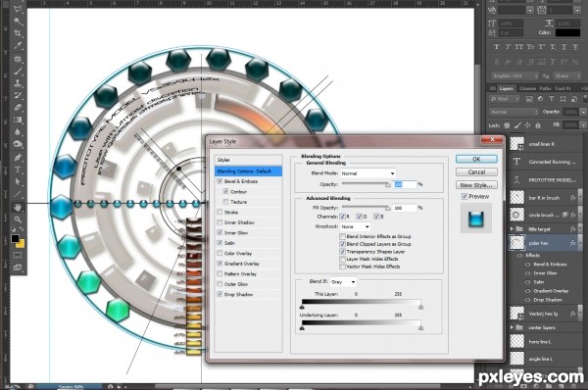Select the Crop tool
The image size is (588, 390).
tap(18, 33)
